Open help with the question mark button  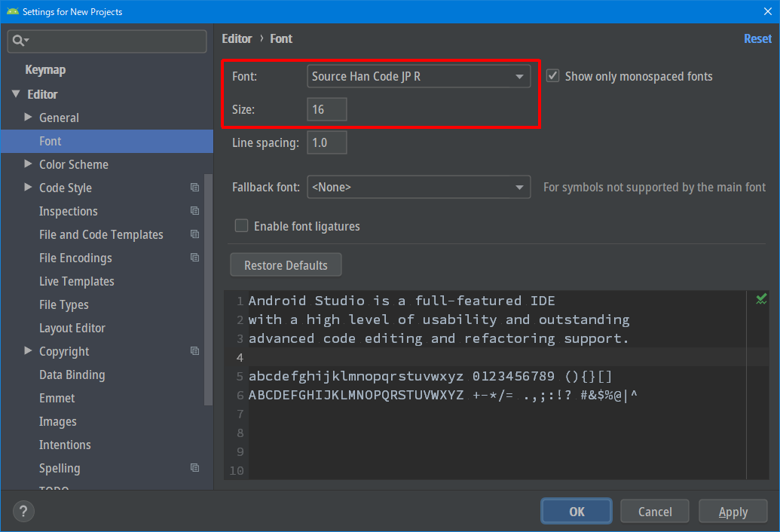point(23,511)
